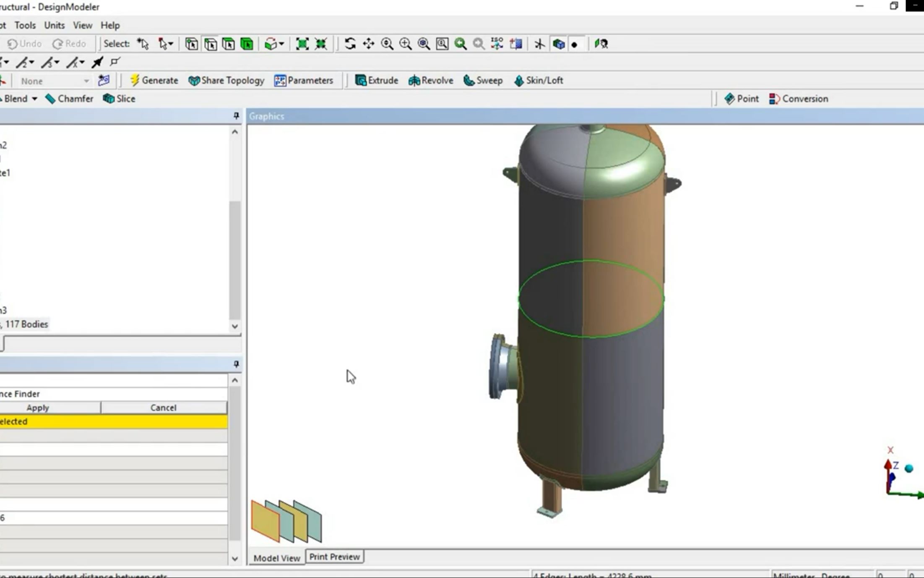Activate the Pan view tool
The height and width of the screenshot is (578, 924).
click(368, 44)
